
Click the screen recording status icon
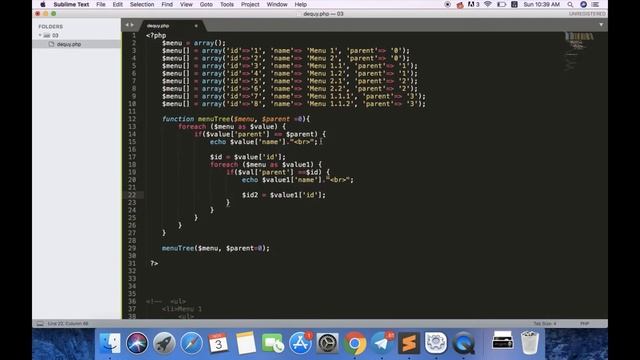(x=447, y=4)
